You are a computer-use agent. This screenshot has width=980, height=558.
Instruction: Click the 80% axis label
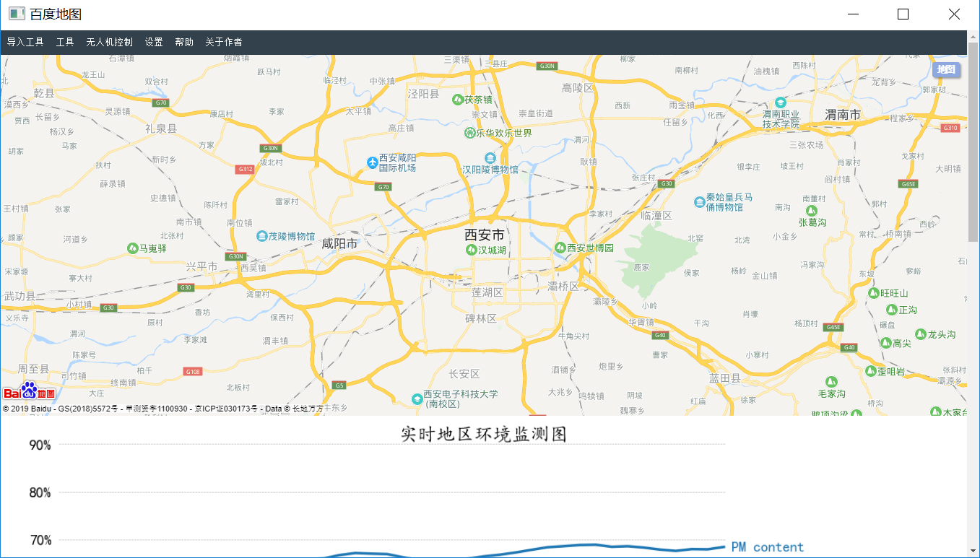pos(40,492)
